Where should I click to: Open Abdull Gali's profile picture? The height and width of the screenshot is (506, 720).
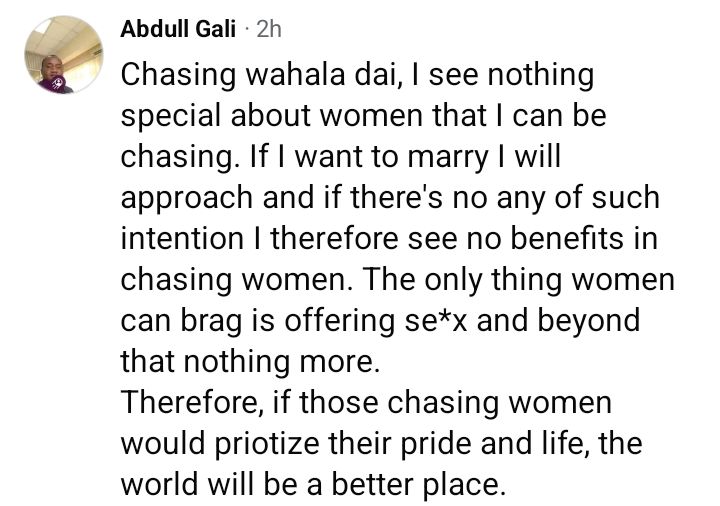[x=63, y=55]
